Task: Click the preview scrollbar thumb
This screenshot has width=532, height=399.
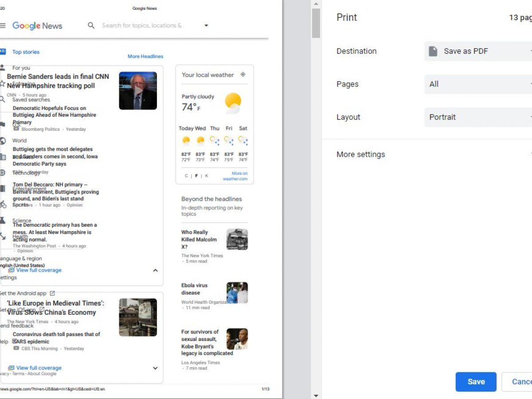Action: click(x=316, y=23)
